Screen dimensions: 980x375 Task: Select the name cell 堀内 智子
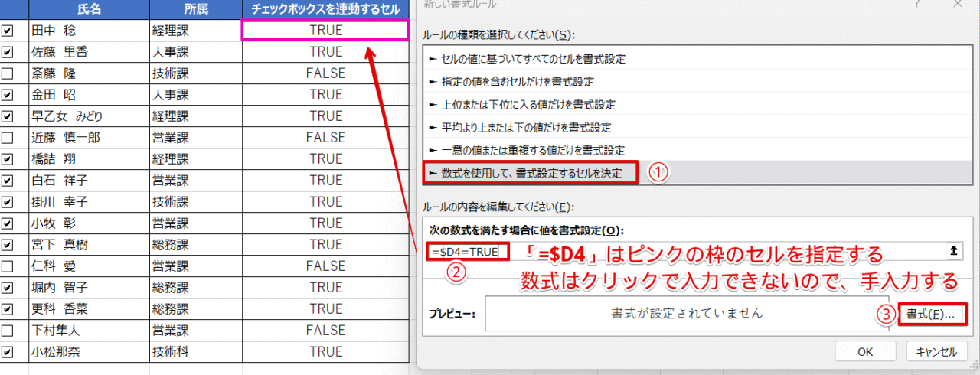(x=89, y=289)
